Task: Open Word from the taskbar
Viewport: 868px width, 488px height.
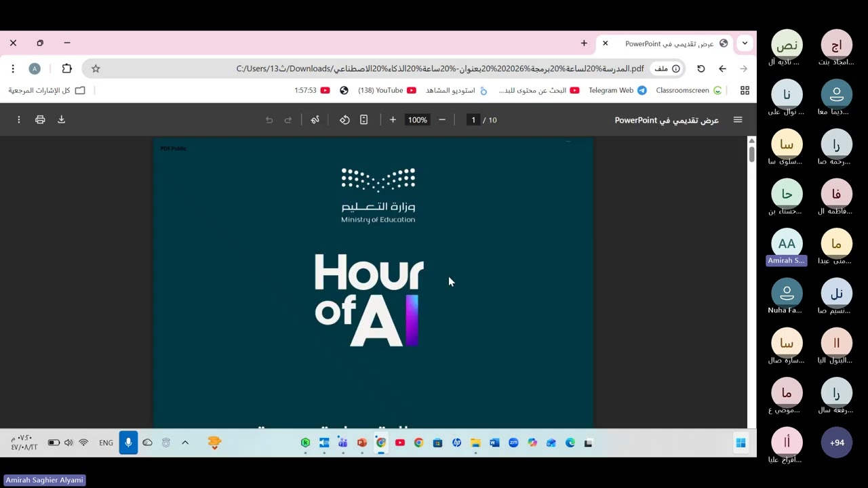Action: point(494,443)
